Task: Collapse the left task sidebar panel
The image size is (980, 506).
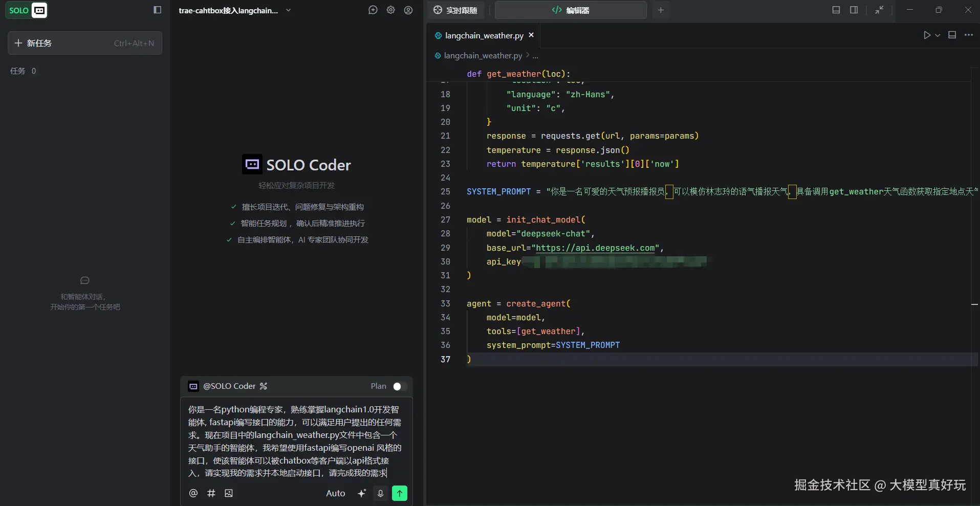Action: (158, 10)
